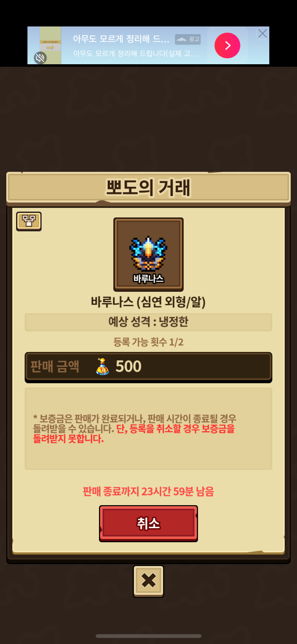Click the red 취소 button
This screenshot has height=644, width=297.
pos(148,524)
